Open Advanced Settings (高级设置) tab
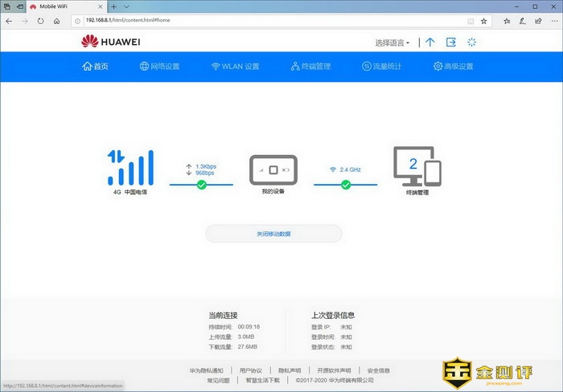This screenshot has width=563, height=392. [454, 66]
